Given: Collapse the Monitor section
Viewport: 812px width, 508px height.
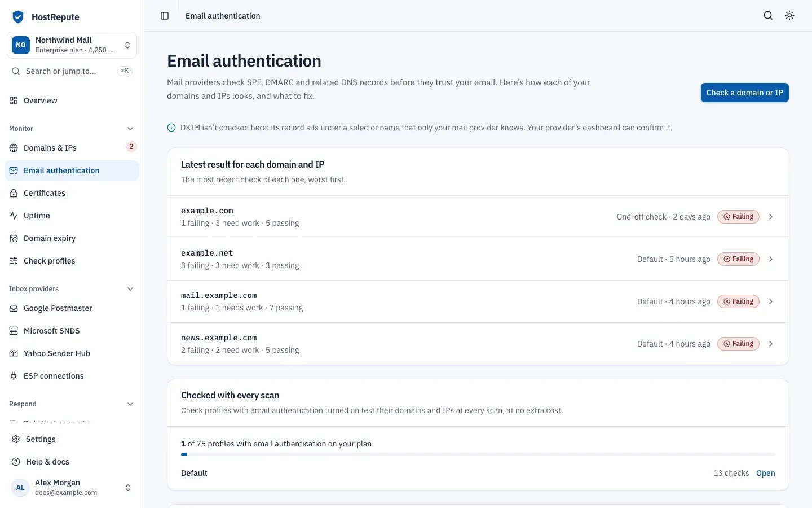Looking at the screenshot, I should pos(130,129).
